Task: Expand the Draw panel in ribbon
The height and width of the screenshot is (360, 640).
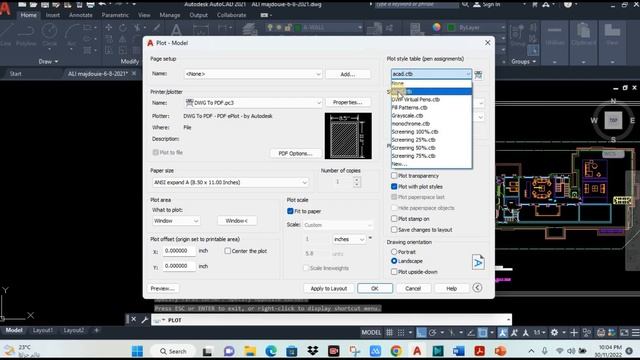Action: tap(49, 62)
